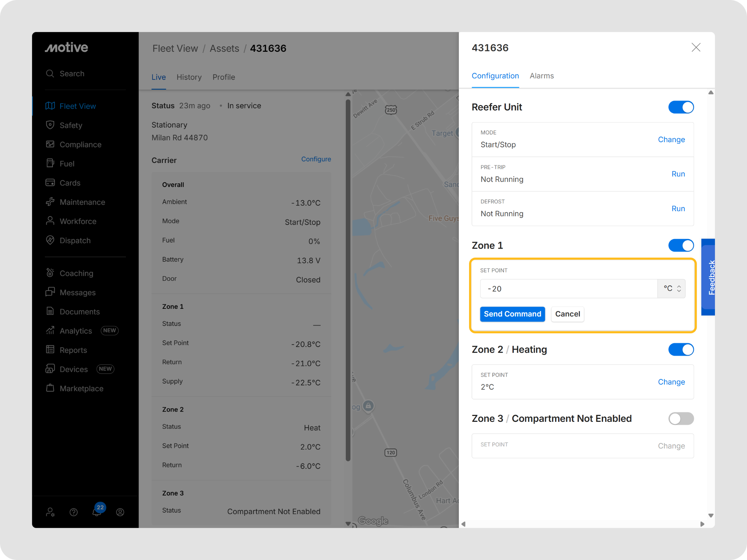Click the Search magnifier icon
Viewport: 747px width, 560px height.
point(50,74)
